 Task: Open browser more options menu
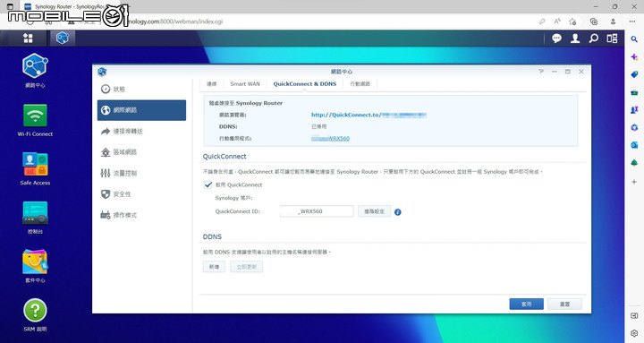coord(632,21)
